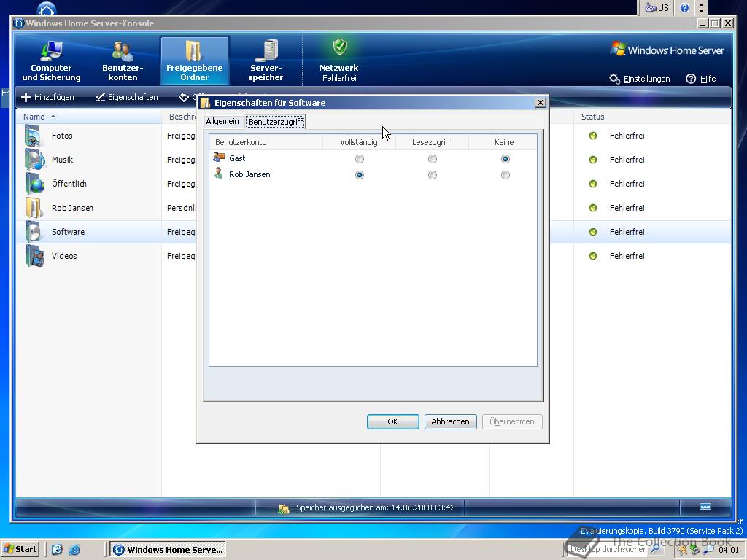Screen dimensions: 747x560
Task: Click the Gast account name
Action: point(237,158)
